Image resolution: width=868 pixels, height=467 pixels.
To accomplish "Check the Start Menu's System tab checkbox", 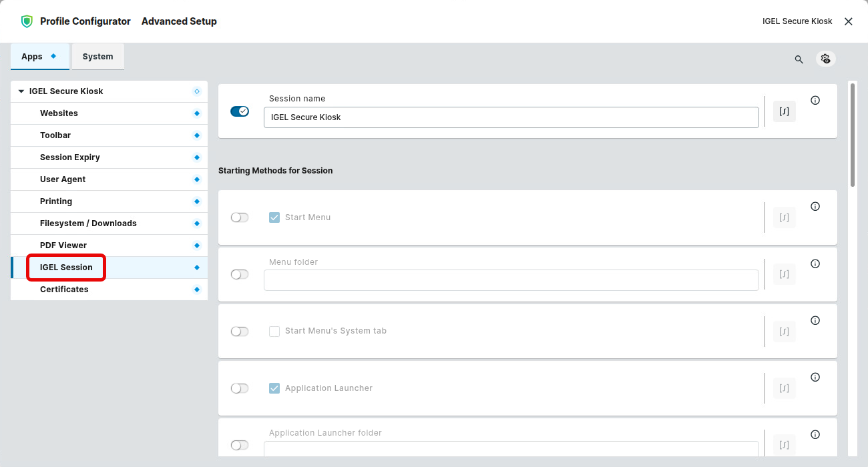I will pyautogui.click(x=274, y=332).
